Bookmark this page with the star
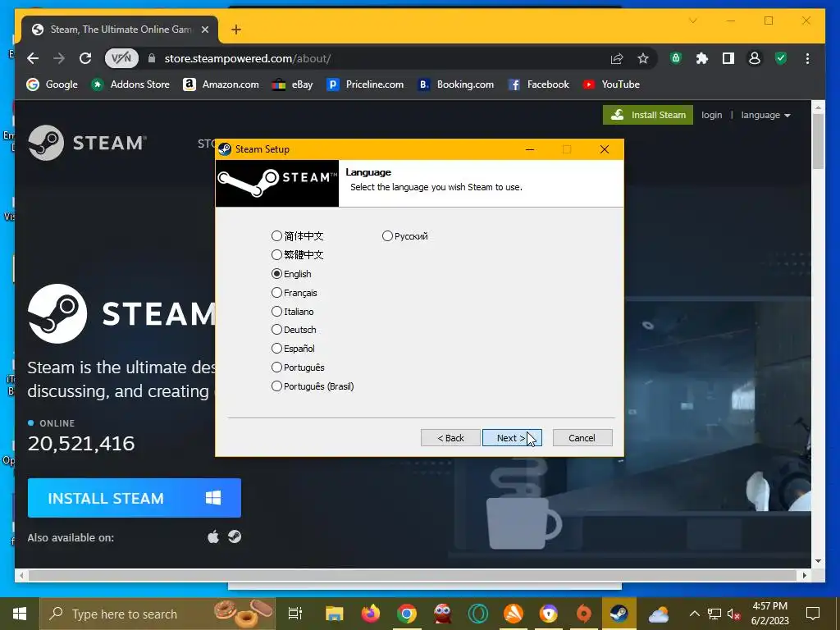This screenshot has height=630, width=840. (643, 58)
